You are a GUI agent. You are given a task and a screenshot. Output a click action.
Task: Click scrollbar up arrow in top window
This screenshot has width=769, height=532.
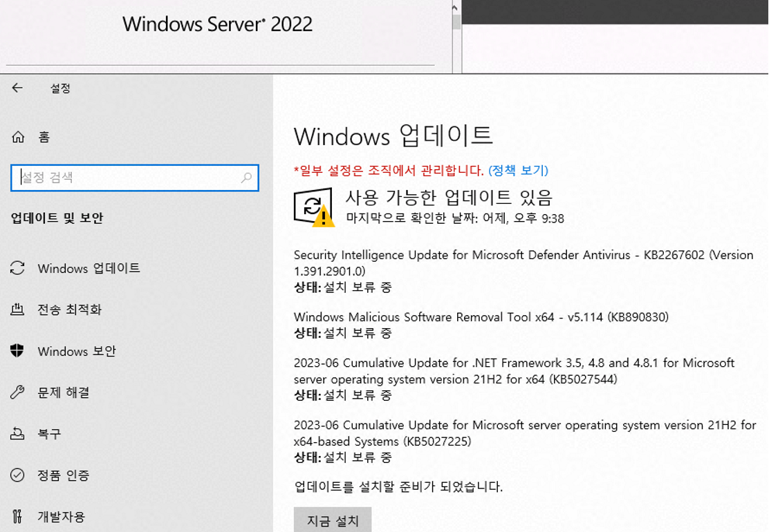pyautogui.click(x=455, y=8)
